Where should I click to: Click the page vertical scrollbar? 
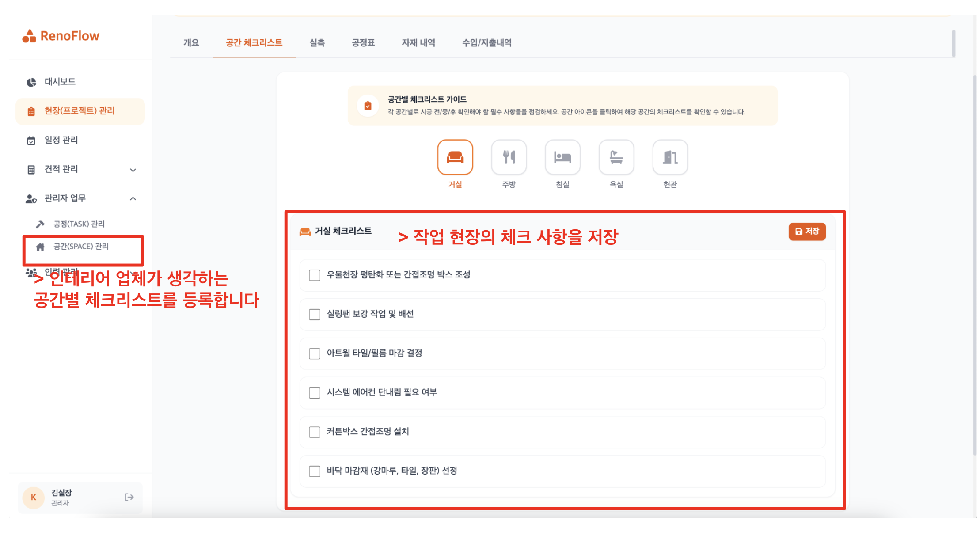coord(974,265)
